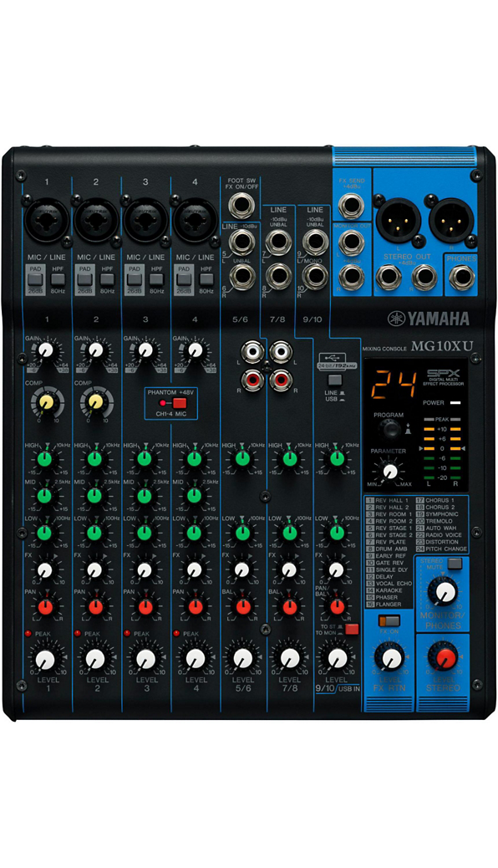The image size is (498, 868).
Task: Click channel 4 XLR combo input jack
Action: [195, 220]
